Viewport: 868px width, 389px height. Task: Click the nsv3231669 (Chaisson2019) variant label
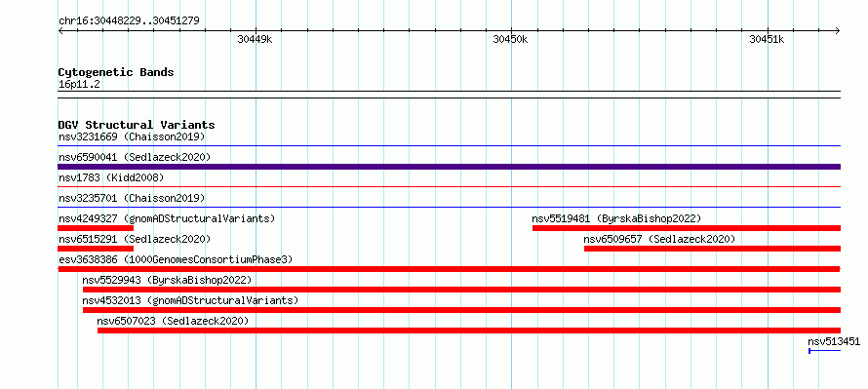132,136
